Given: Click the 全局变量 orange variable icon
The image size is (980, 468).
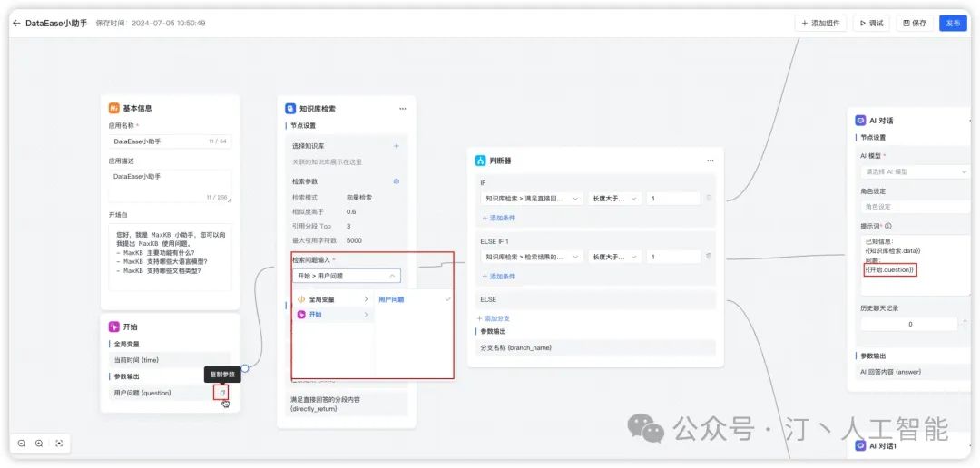Looking at the screenshot, I should point(300,299).
